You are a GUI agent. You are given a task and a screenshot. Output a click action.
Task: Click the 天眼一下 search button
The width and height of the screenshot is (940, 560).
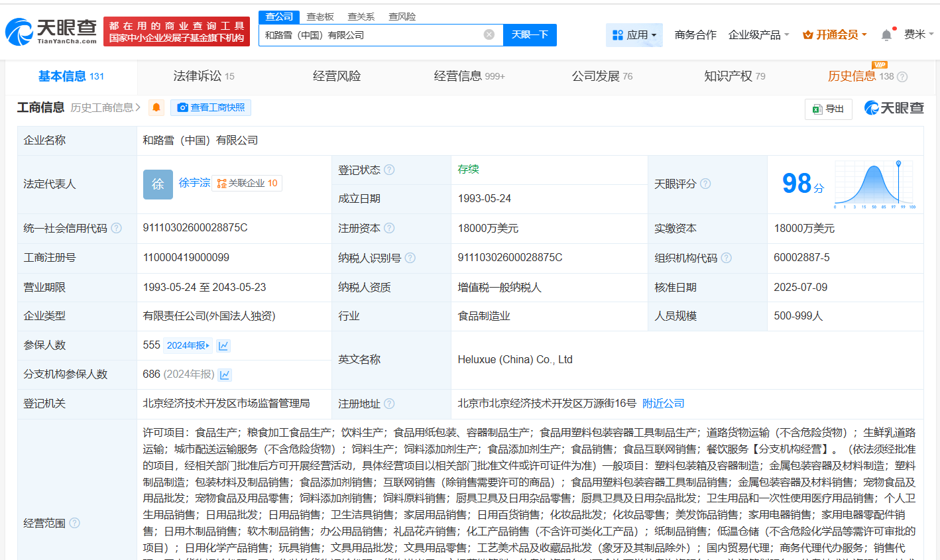[530, 34]
